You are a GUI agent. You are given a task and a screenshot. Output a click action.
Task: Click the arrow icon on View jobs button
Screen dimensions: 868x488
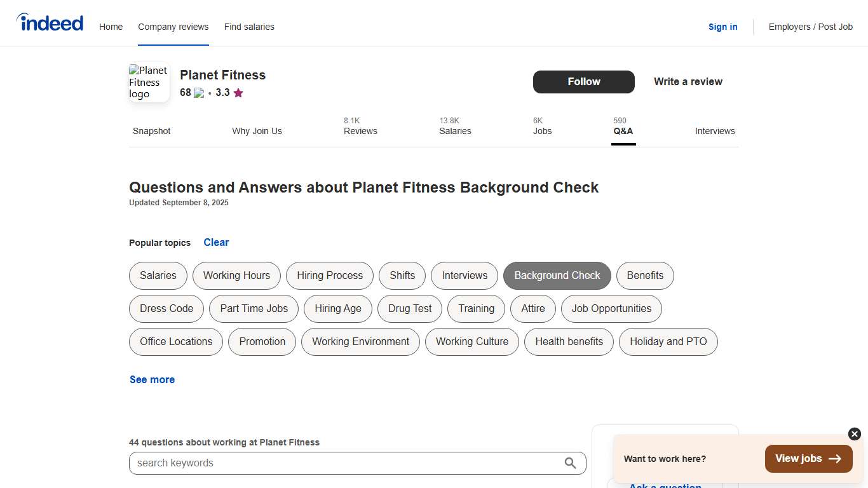[x=835, y=458]
